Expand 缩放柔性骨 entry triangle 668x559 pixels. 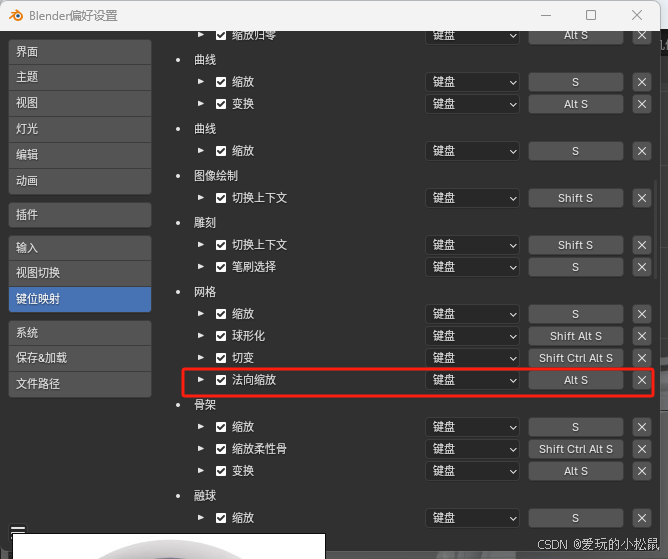[201, 448]
